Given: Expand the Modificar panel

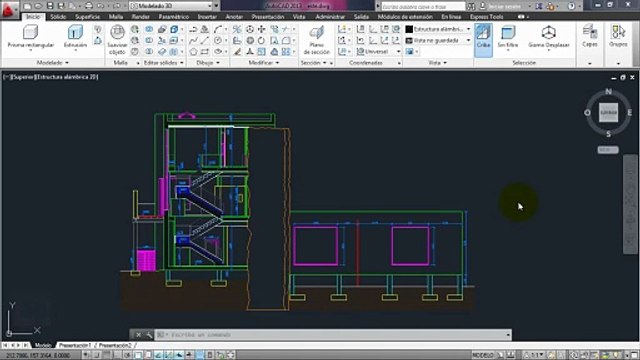Looking at the screenshot, I should tap(264, 63).
